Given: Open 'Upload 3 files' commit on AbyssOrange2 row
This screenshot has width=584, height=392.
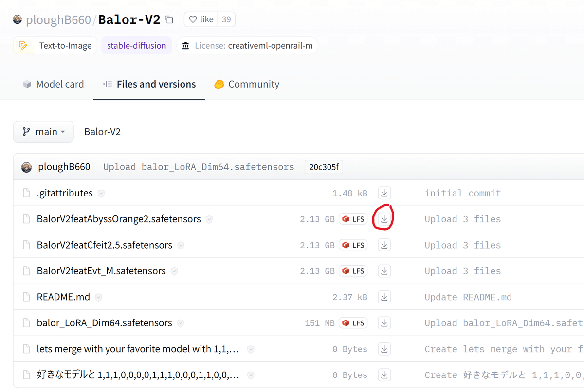Looking at the screenshot, I should pyautogui.click(x=463, y=219).
